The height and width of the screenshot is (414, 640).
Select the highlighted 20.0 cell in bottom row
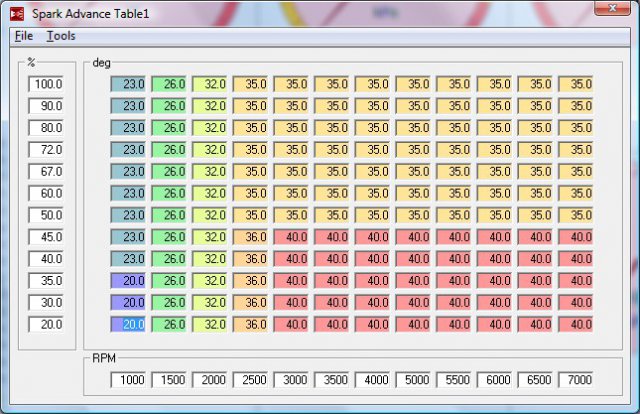pos(128,324)
